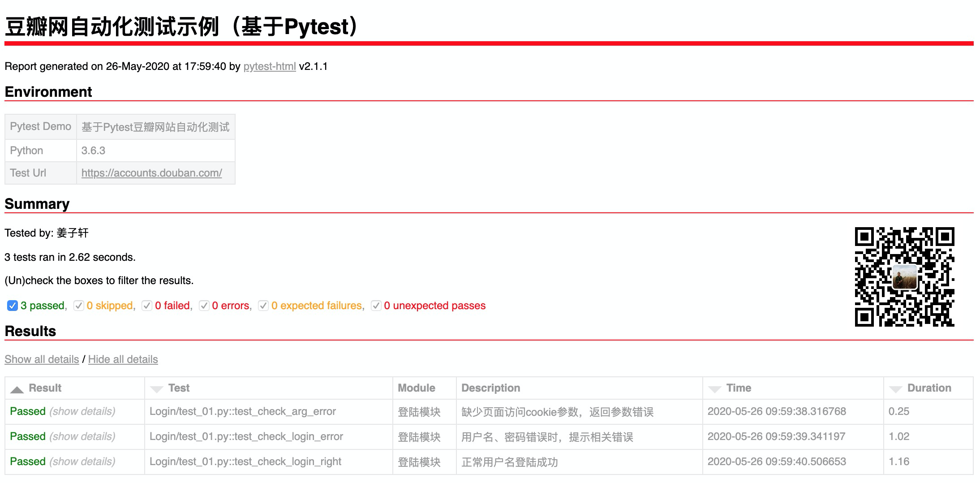Click 登陆模块 in test_check_arg_error row
Image resolution: width=980 pixels, height=483 pixels.
point(419,412)
